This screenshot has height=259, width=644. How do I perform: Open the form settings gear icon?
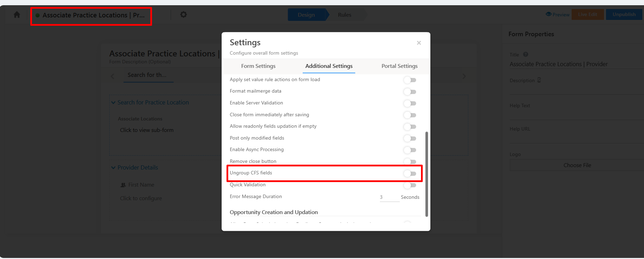click(x=183, y=15)
